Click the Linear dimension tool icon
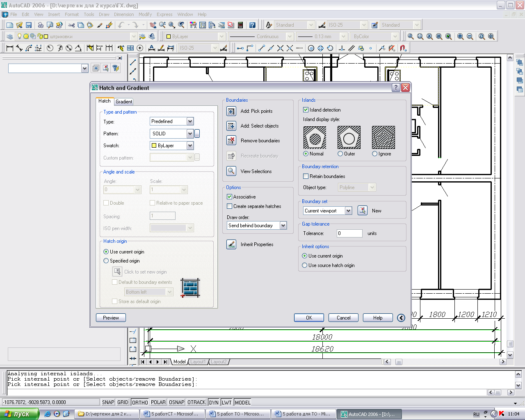This screenshot has height=420, width=525. pyautogui.click(x=10, y=48)
